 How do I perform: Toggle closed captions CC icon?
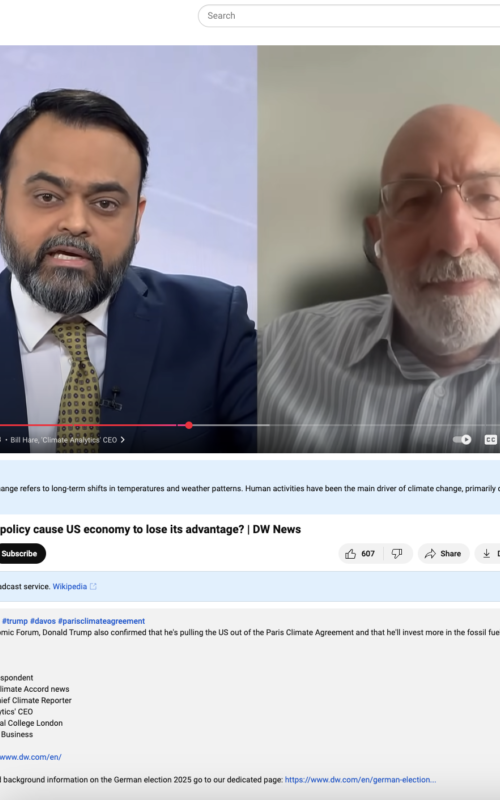tap(490, 440)
